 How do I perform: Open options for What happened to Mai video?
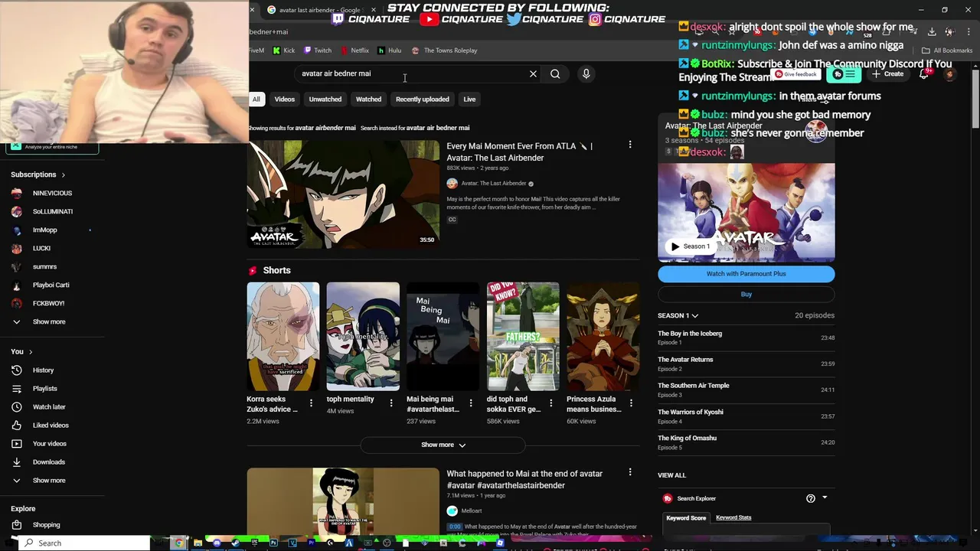tap(630, 472)
